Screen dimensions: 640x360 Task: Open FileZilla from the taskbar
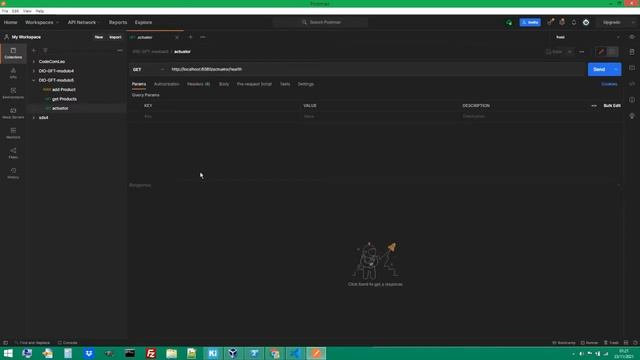pyautogui.click(x=151, y=353)
